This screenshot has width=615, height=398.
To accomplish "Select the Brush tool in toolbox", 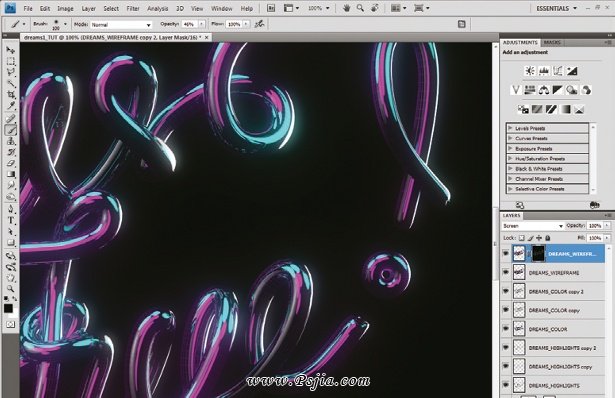I will pyautogui.click(x=11, y=130).
